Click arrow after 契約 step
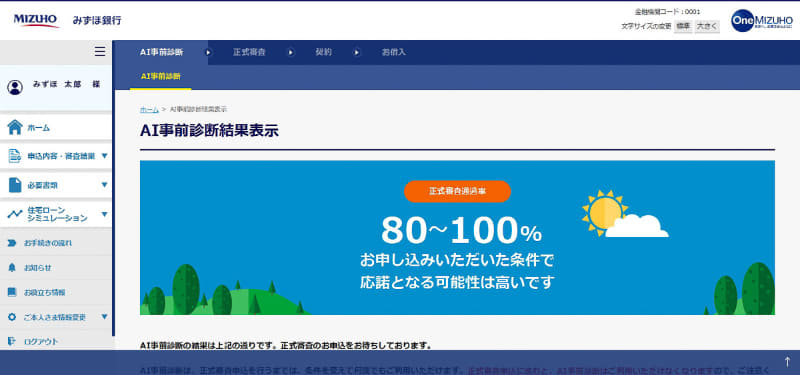The width and height of the screenshot is (800, 375). click(x=357, y=52)
